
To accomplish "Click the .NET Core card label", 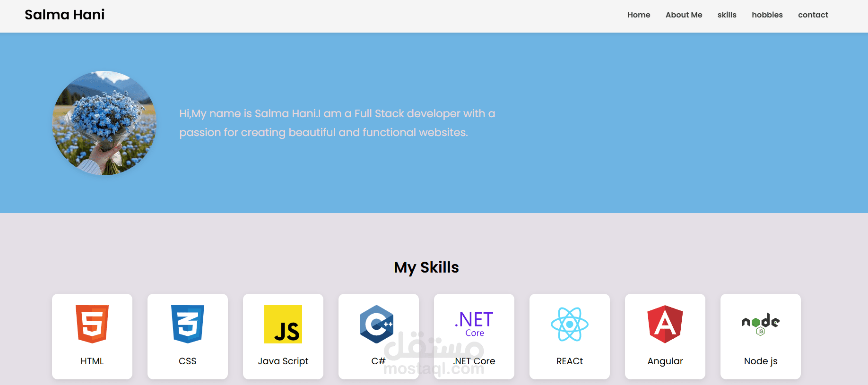I will (x=474, y=361).
